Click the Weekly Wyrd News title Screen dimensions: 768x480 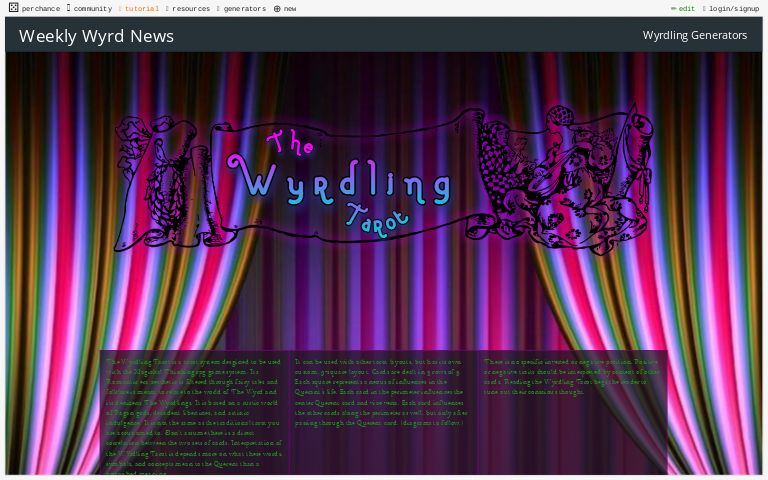(96, 36)
